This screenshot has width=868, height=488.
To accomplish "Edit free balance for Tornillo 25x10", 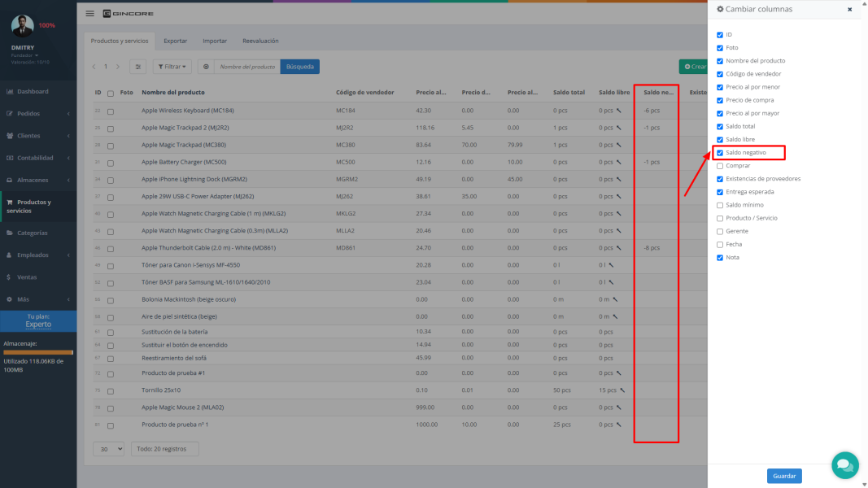I will click(x=622, y=390).
